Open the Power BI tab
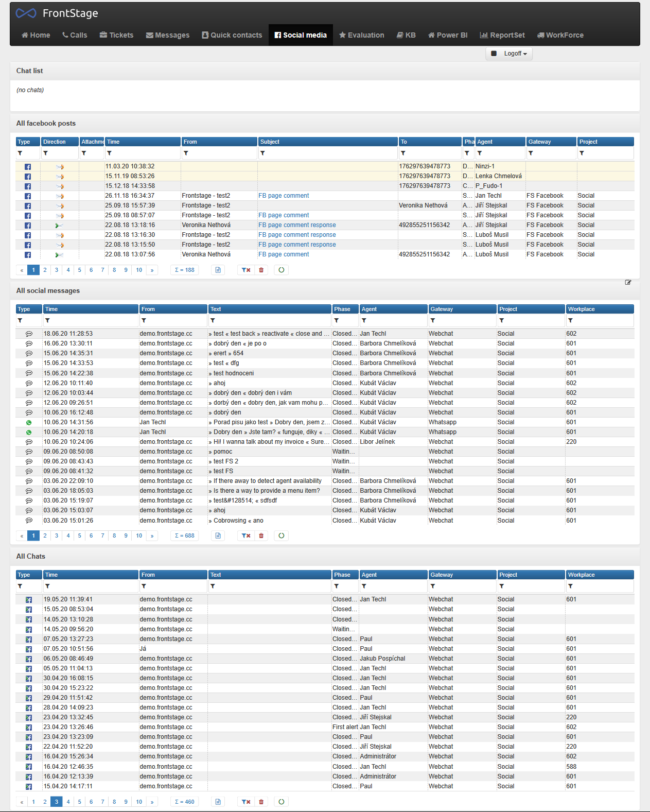 [x=448, y=35]
